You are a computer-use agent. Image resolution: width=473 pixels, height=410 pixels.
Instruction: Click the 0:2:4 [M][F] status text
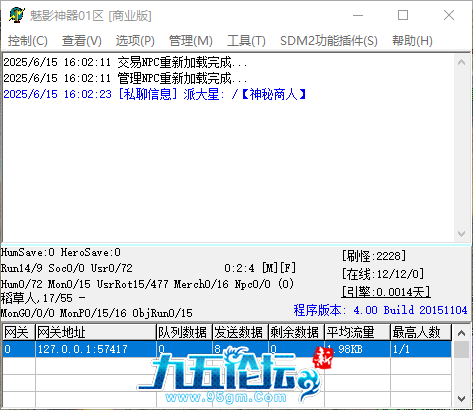pyautogui.click(x=260, y=268)
